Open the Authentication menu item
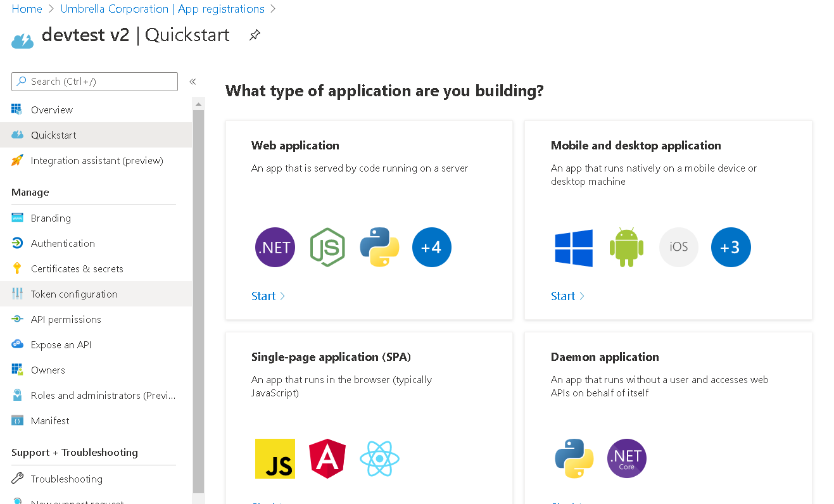This screenshot has height=504, width=834. coord(96,243)
